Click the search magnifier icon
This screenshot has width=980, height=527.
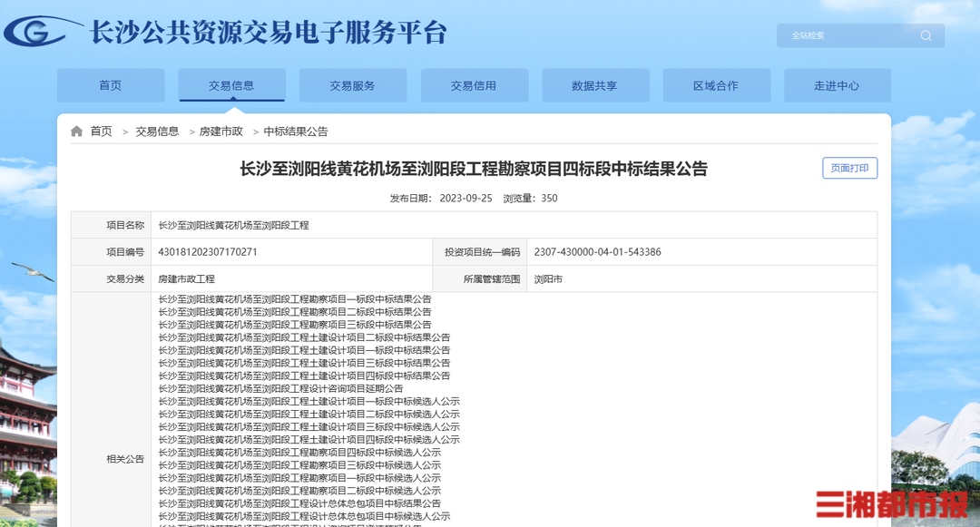[926, 35]
